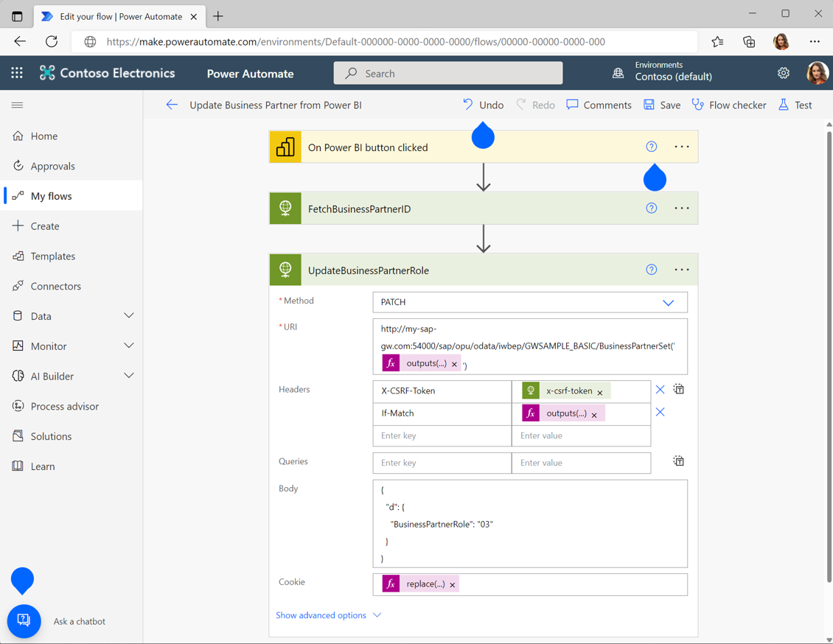This screenshot has height=644, width=833.
Task: Expand the AI Builder section
Action: coord(128,376)
